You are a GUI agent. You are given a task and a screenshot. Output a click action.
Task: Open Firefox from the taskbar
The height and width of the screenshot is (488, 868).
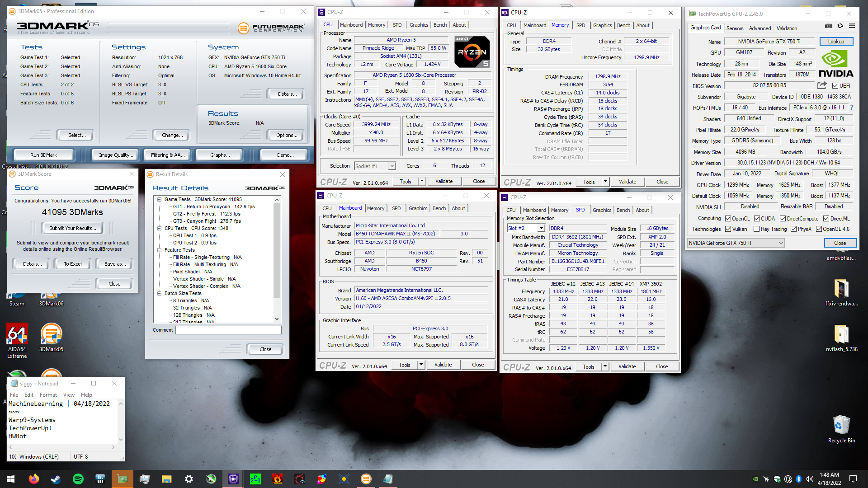pos(33,479)
